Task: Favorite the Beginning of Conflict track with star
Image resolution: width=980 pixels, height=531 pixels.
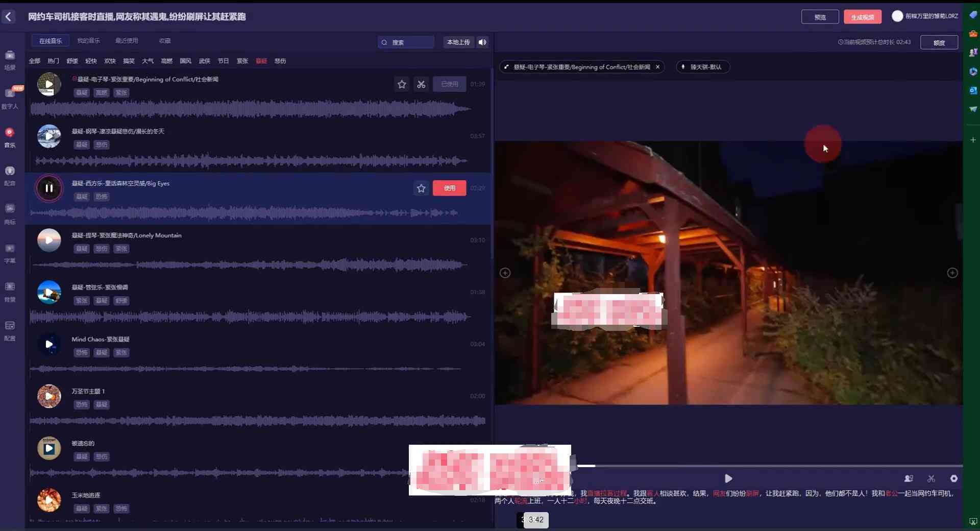Action: click(402, 84)
